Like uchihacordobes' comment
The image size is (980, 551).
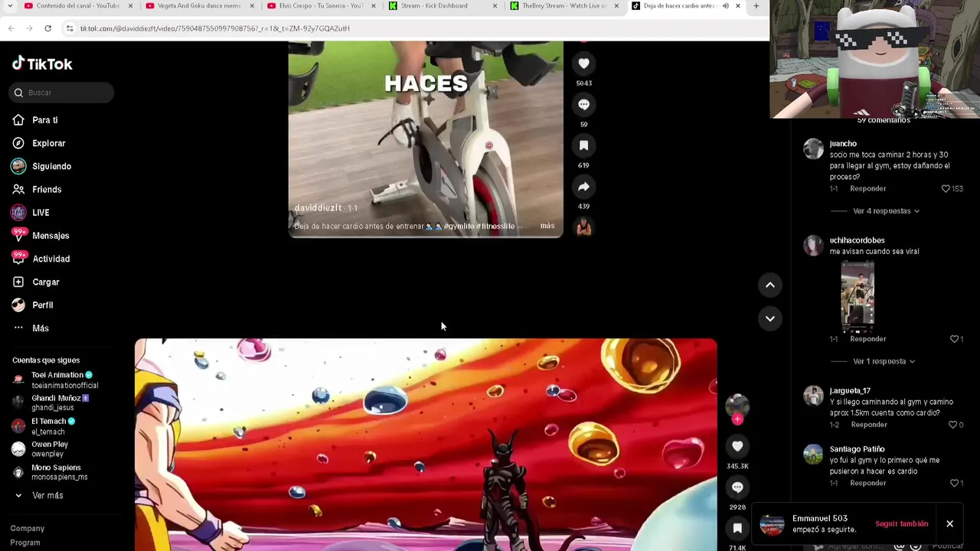click(x=954, y=339)
